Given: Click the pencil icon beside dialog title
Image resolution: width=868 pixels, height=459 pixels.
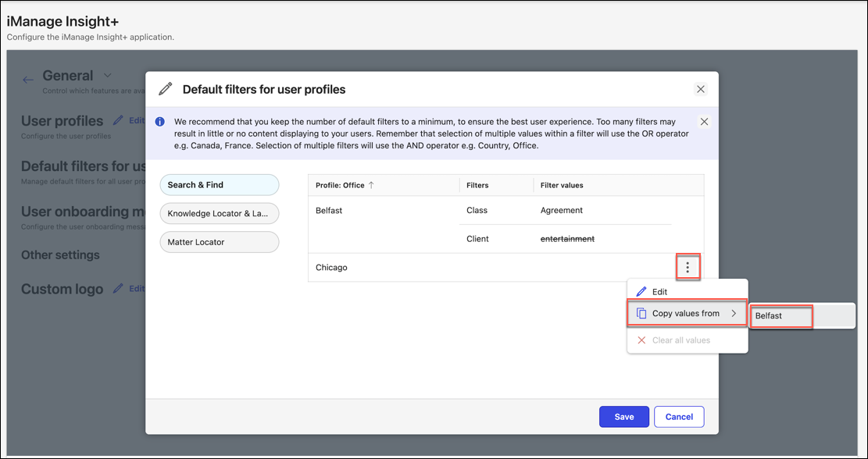Looking at the screenshot, I should pyautogui.click(x=166, y=89).
